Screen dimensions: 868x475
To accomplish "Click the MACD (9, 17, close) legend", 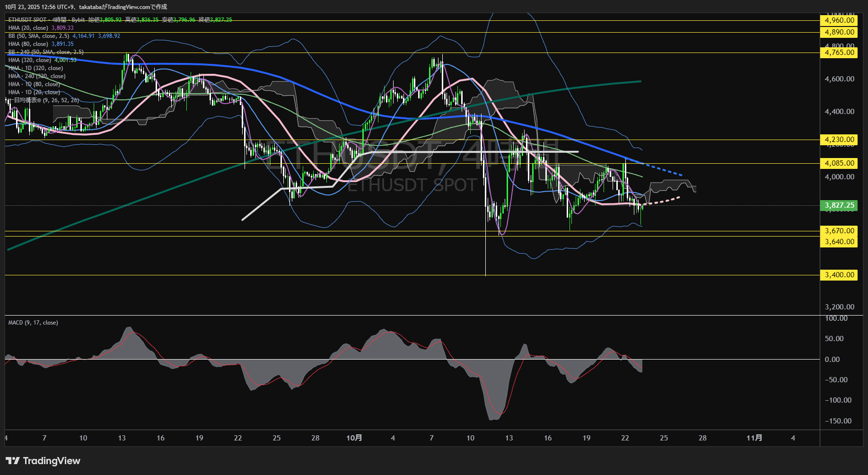I will point(33,323).
